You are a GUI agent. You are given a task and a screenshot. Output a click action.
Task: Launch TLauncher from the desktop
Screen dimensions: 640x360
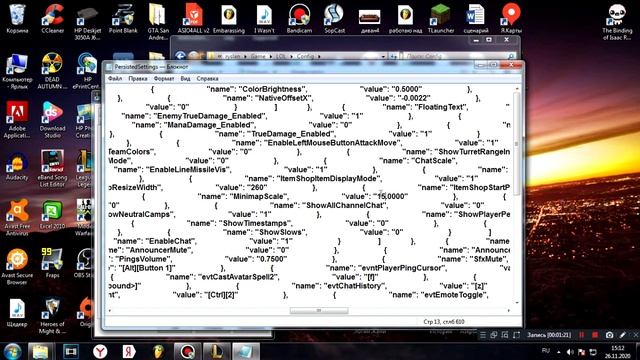pyautogui.click(x=440, y=18)
